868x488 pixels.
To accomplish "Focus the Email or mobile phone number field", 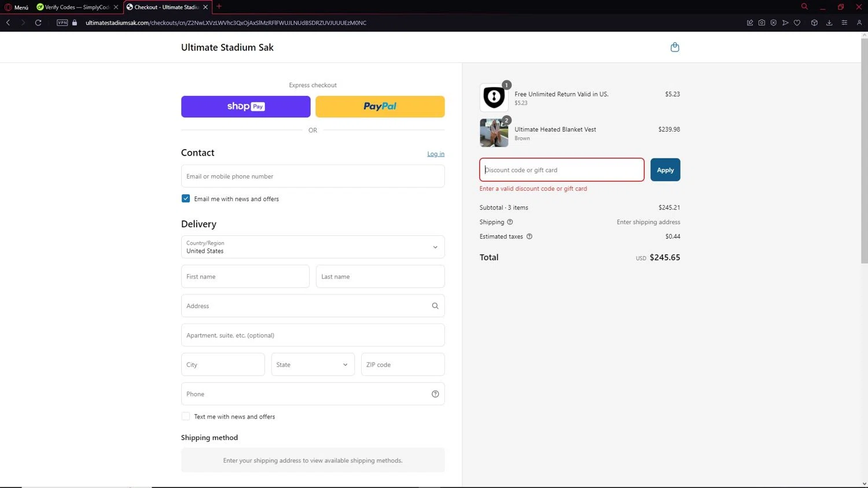I will click(313, 176).
